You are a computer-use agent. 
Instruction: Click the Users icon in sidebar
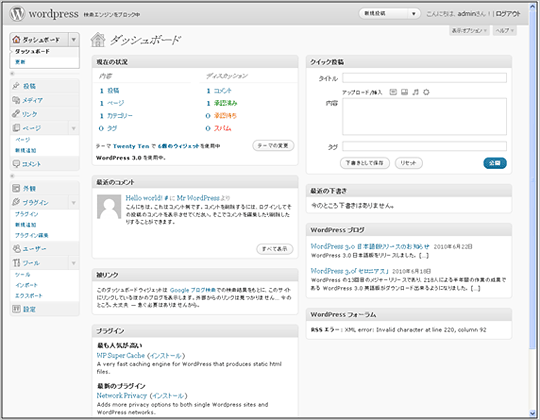[16, 248]
